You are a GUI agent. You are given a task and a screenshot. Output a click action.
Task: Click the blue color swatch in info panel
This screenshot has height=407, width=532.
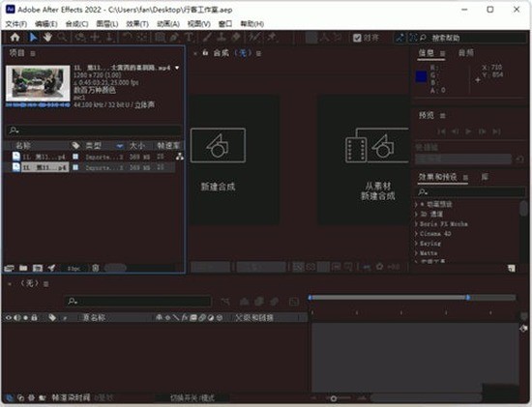tap(422, 76)
